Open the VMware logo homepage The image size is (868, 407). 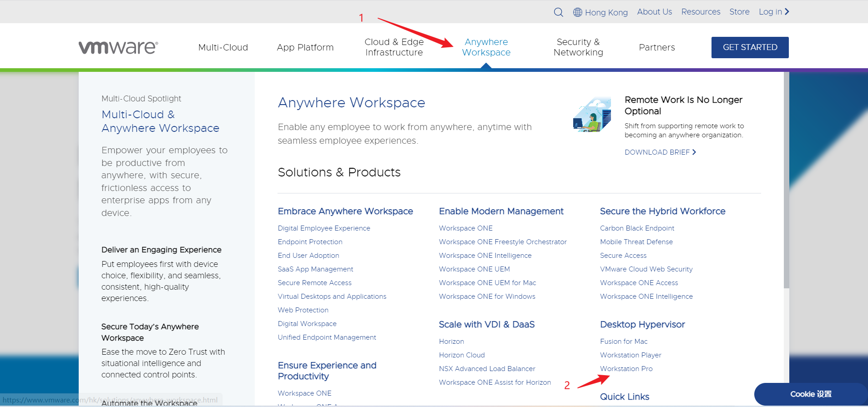118,47
